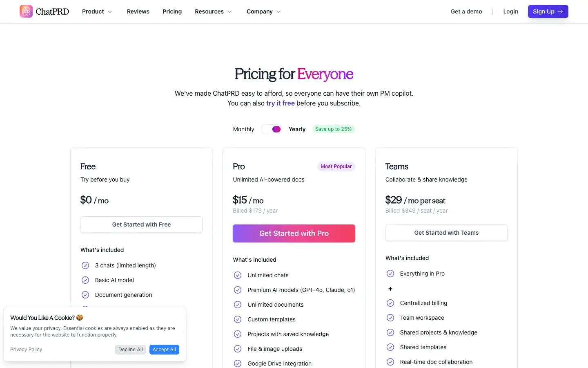Click the checkmark icon beside Everything in Pro
The width and height of the screenshot is (588, 368).
390,274
